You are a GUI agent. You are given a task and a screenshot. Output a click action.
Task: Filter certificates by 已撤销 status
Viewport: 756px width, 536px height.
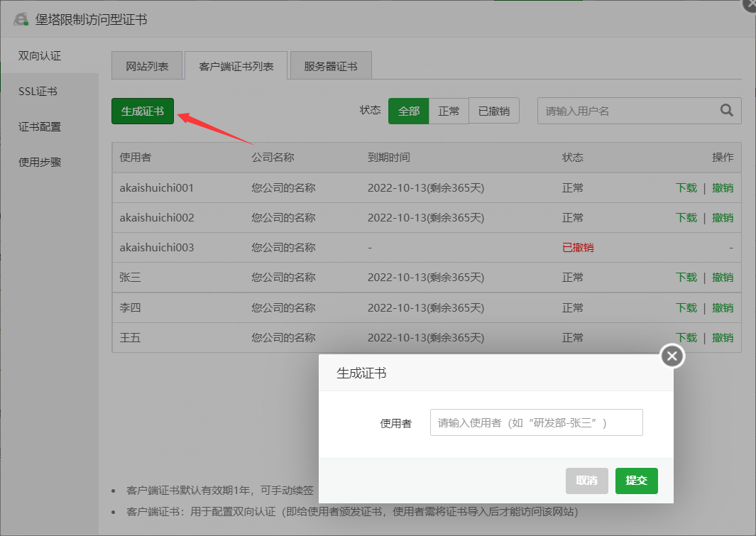(x=494, y=111)
